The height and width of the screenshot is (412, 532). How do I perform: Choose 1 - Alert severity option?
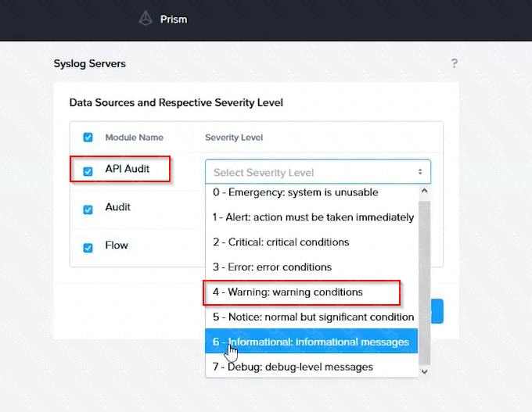click(313, 217)
